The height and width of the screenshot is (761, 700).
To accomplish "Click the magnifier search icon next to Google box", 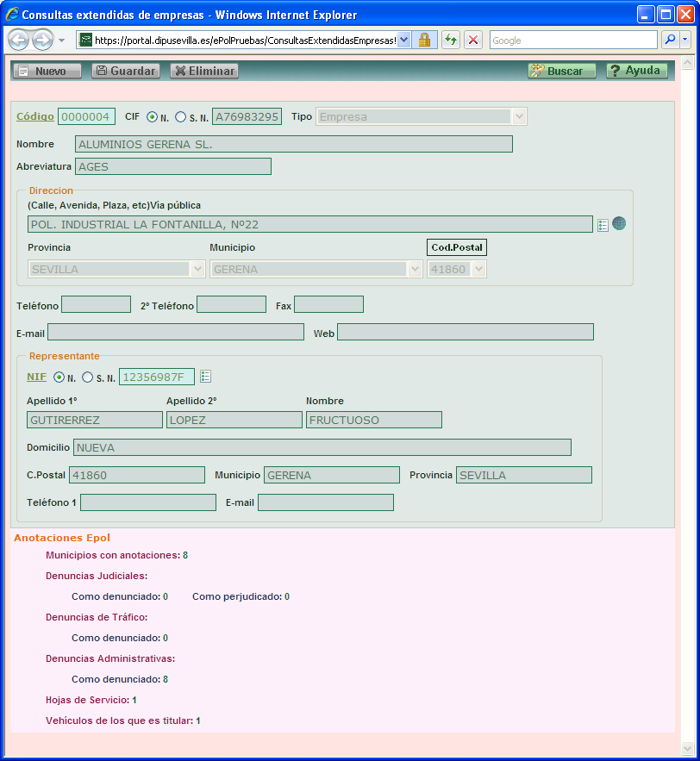I will (x=670, y=41).
